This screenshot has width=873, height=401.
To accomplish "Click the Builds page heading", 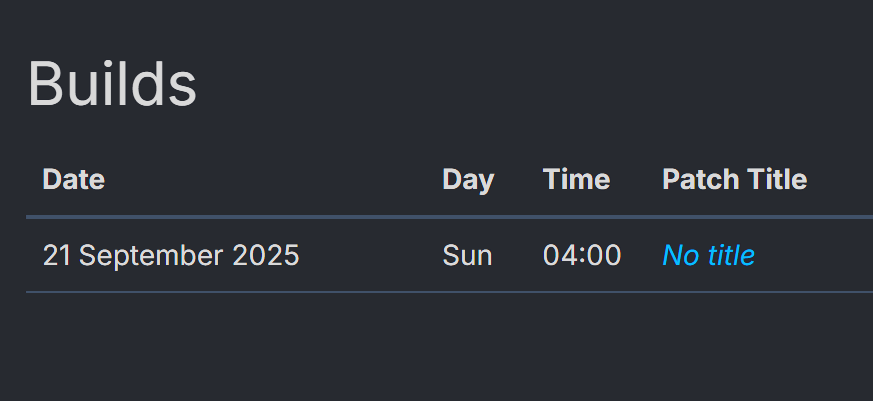I will (x=112, y=84).
